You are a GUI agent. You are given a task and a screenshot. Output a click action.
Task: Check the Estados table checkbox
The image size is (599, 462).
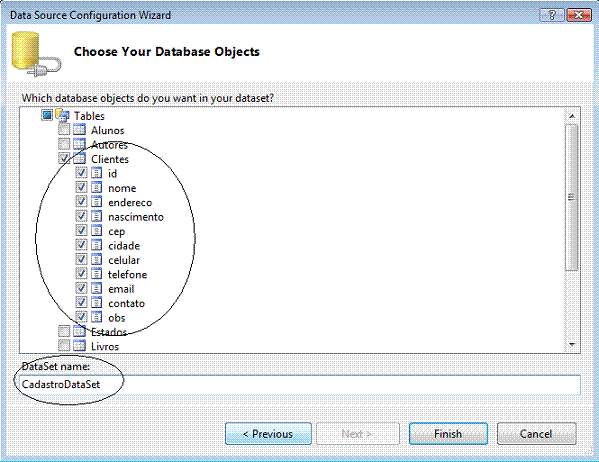64,331
